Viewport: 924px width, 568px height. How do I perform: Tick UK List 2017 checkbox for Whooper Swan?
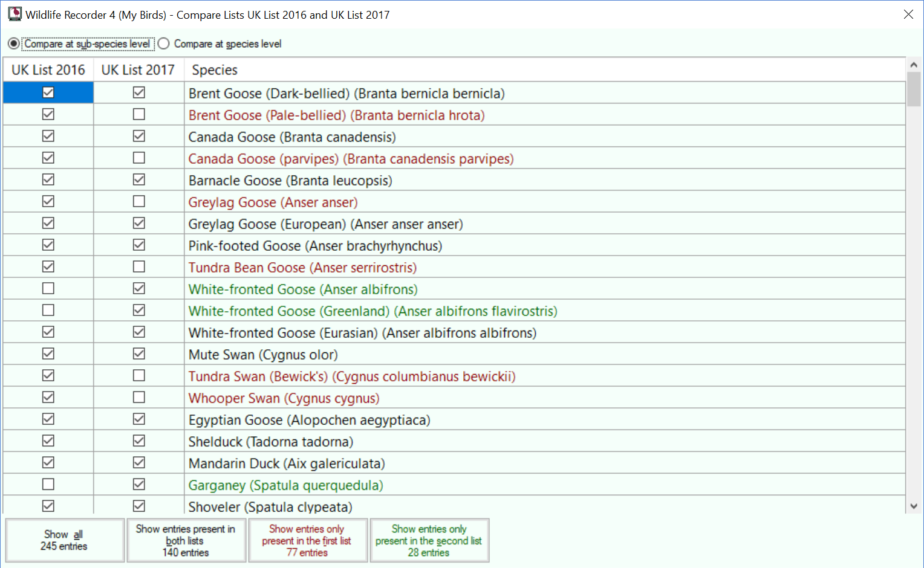[139, 397]
